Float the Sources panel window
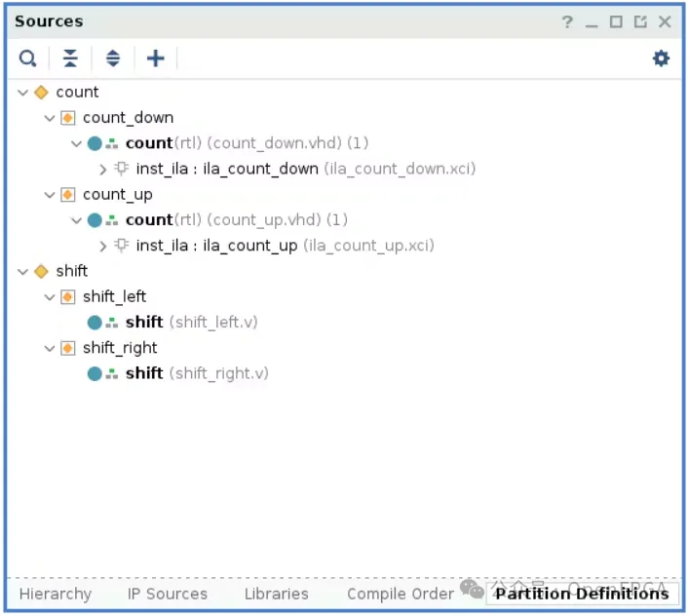The image size is (689, 616). (640, 21)
